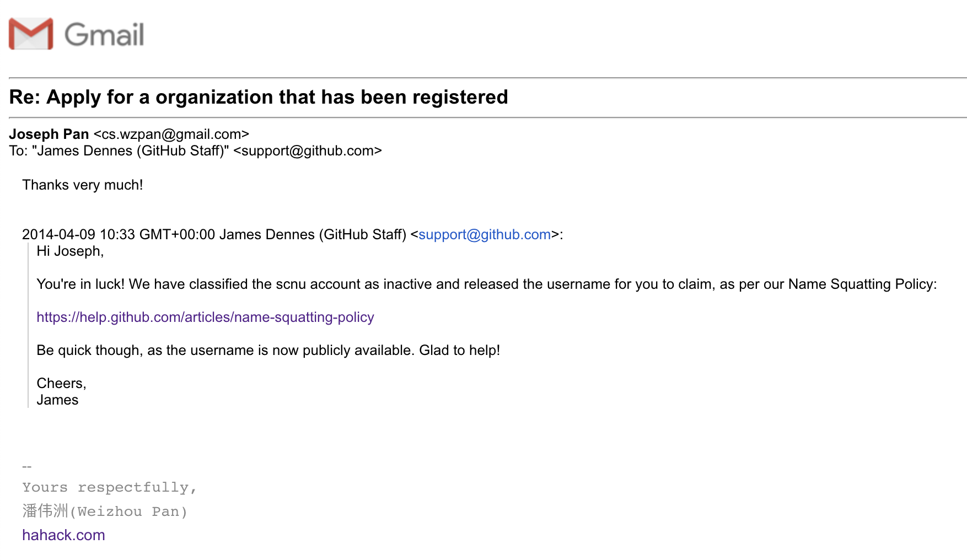Visit the hahack.com signature link
This screenshot has width=967, height=560.
pyautogui.click(x=63, y=535)
